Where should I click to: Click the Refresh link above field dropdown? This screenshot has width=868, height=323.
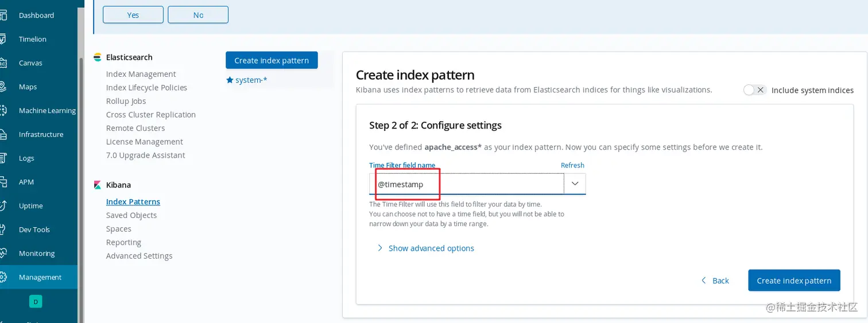(572, 165)
